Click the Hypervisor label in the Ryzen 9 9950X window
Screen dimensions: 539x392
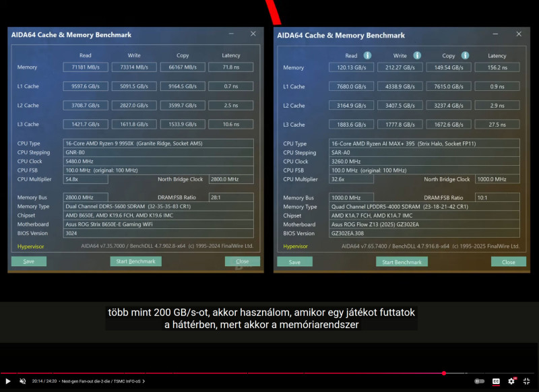tap(30, 247)
